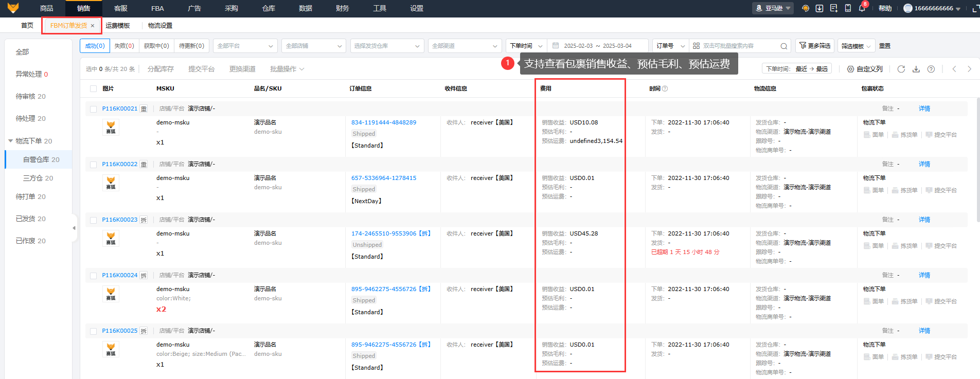Open the 筛选模板 filter template dropdown
This screenshot has width=980, height=379.
856,46
